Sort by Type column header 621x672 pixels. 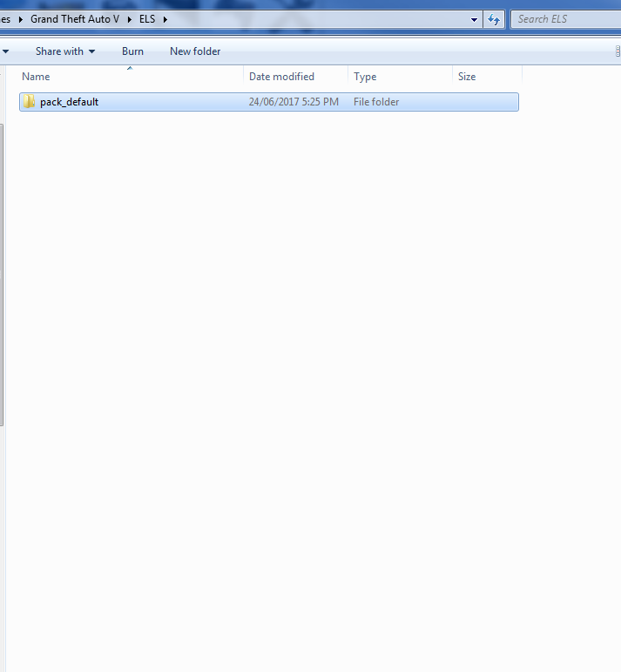pos(400,77)
